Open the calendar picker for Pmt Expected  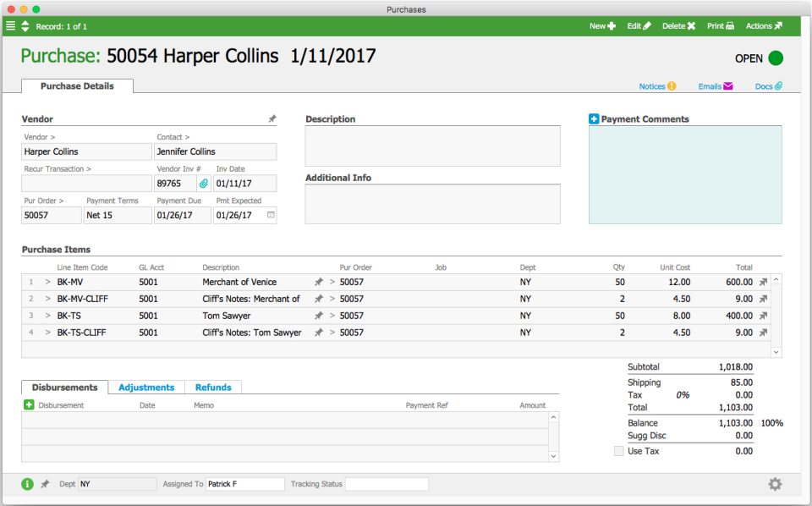coord(272,215)
